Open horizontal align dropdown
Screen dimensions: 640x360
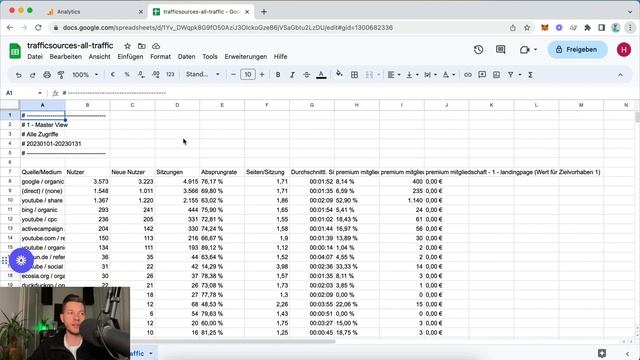click(394, 75)
